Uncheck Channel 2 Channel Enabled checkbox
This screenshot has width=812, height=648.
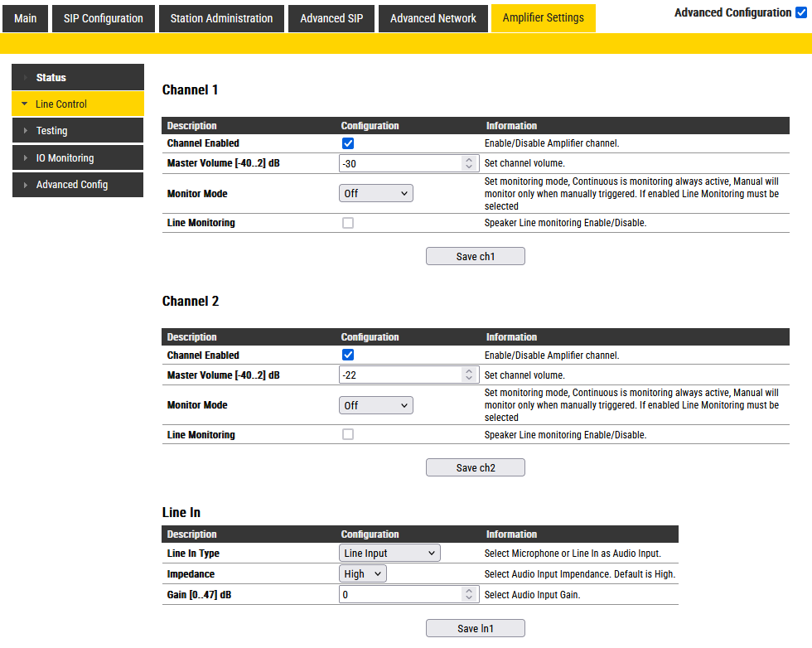pyautogui.click(x=348, y=355)
